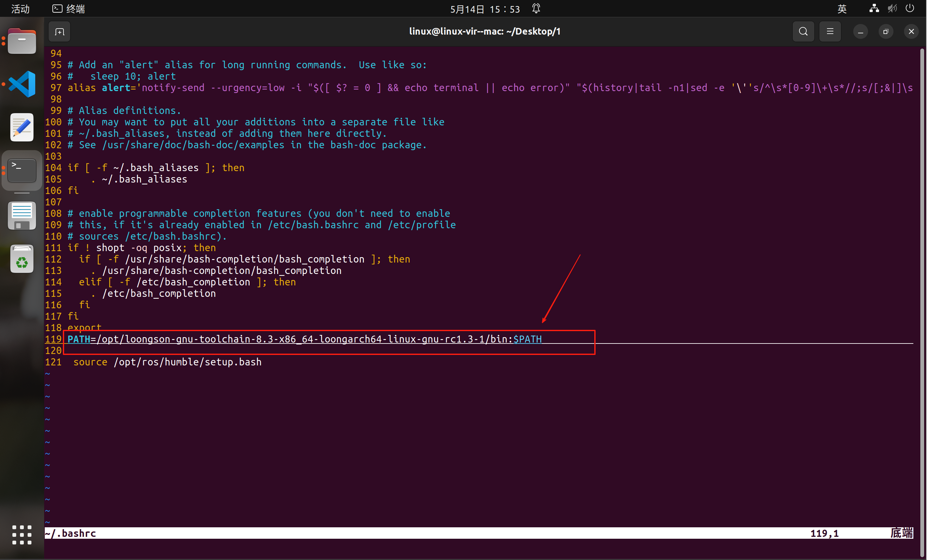Select the Terminal icon in dock

[22, 170]
